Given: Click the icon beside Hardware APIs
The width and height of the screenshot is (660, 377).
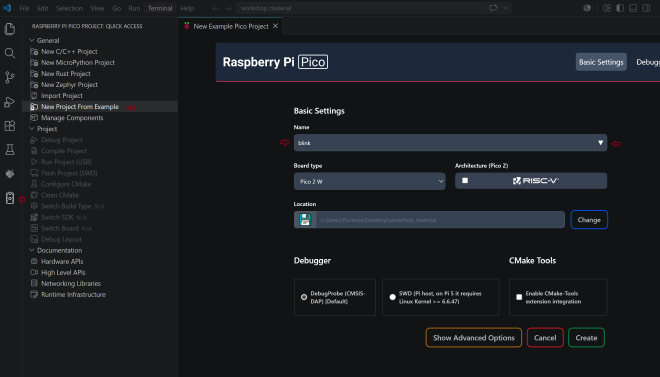Looking at the screenshot, I should 34,261.
